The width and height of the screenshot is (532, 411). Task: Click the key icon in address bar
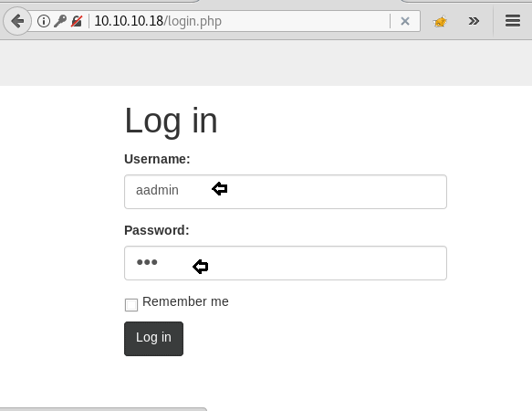(60, 21)
